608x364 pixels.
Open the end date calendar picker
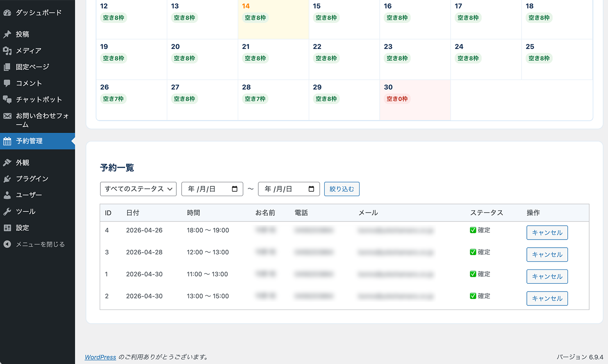click(x=311, y=189)
